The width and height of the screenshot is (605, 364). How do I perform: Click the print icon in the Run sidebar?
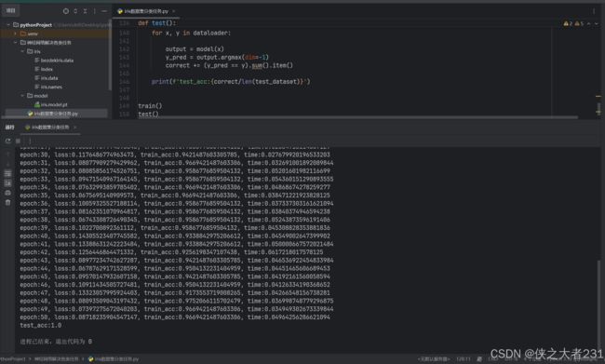coord(7,193)
